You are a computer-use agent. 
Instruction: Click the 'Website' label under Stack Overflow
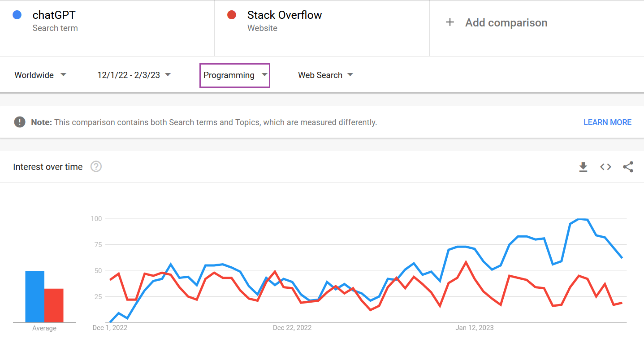[262, 28]
